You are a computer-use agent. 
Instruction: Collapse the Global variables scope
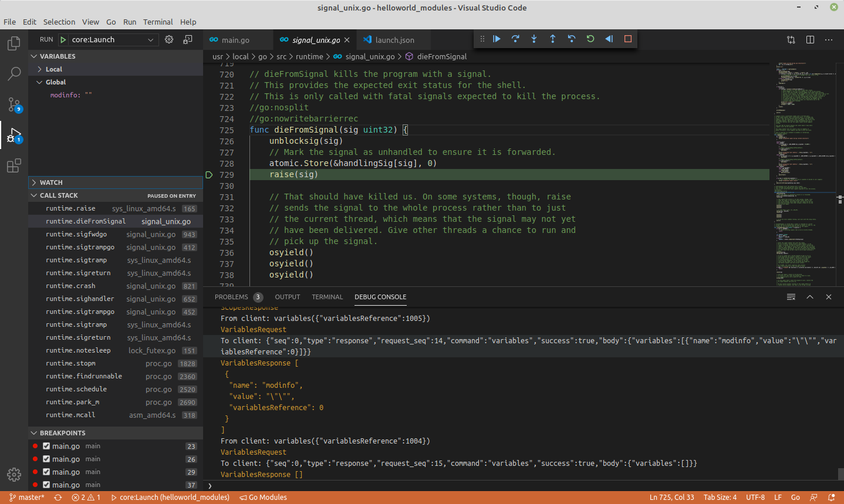[x=116, y=82]
